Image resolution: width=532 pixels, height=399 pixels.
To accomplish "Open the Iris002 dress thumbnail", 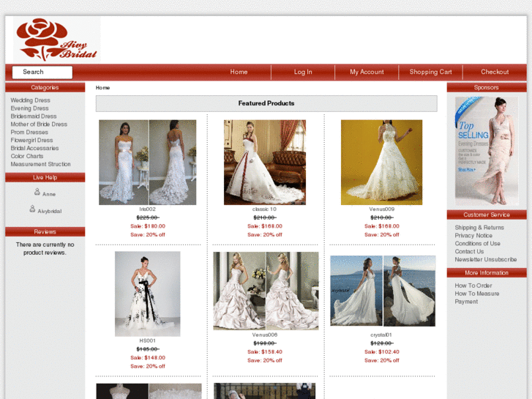I will coord(147,162).
